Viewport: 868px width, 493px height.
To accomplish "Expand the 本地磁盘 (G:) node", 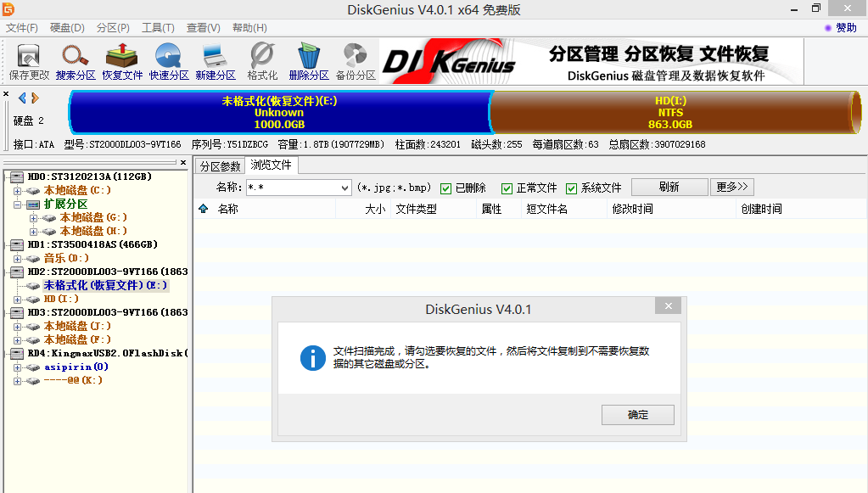I will 33,218.
